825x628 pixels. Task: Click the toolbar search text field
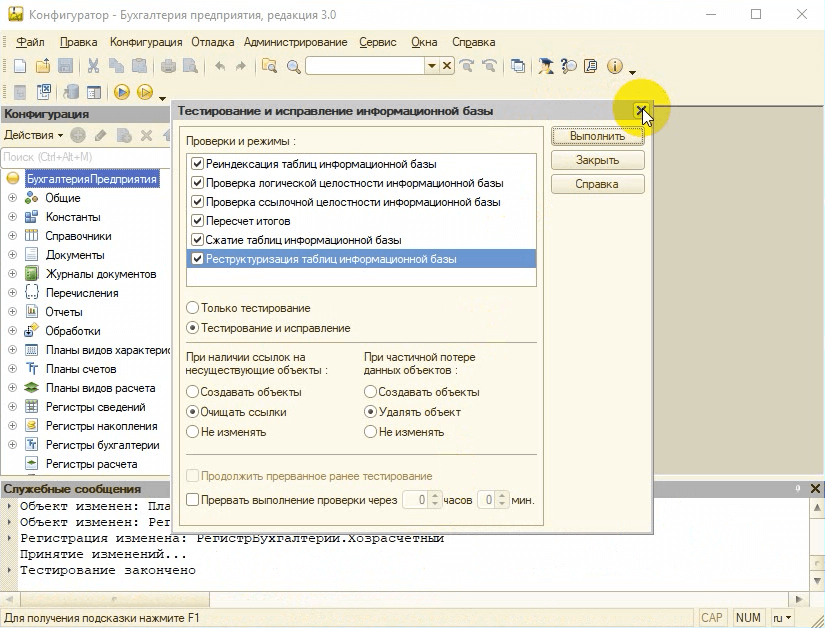365,66
